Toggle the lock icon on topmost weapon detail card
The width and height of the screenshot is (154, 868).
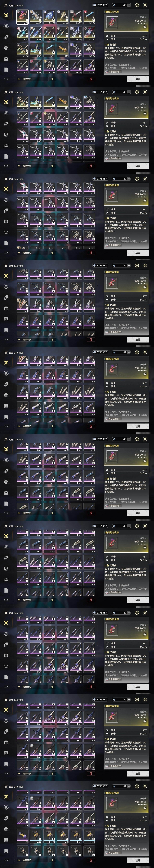pos(145,27)
